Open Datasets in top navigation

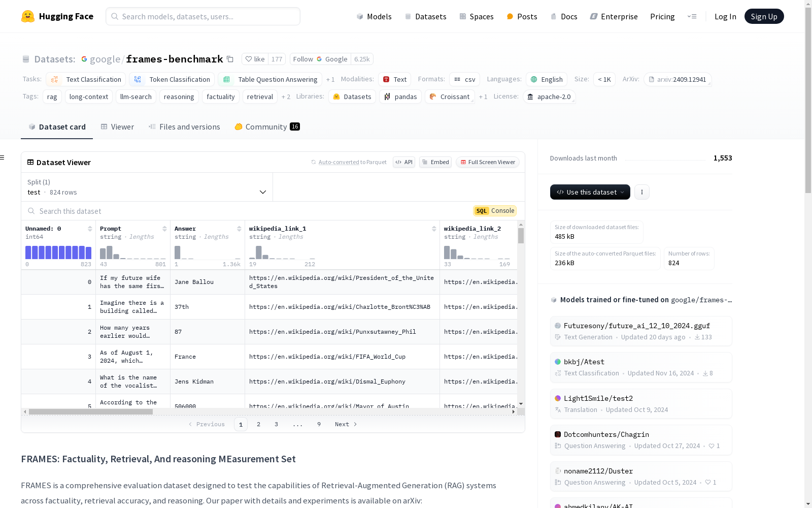click(425, 16)
